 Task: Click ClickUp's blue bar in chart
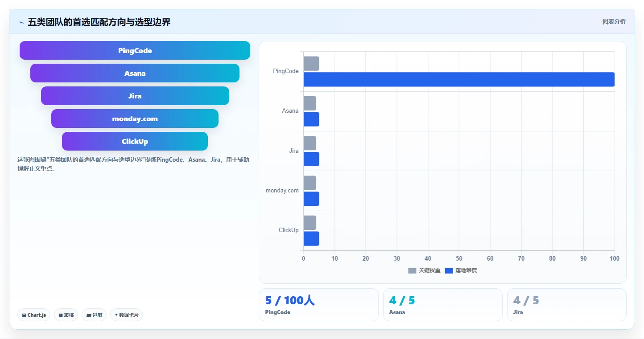point(311,238)
